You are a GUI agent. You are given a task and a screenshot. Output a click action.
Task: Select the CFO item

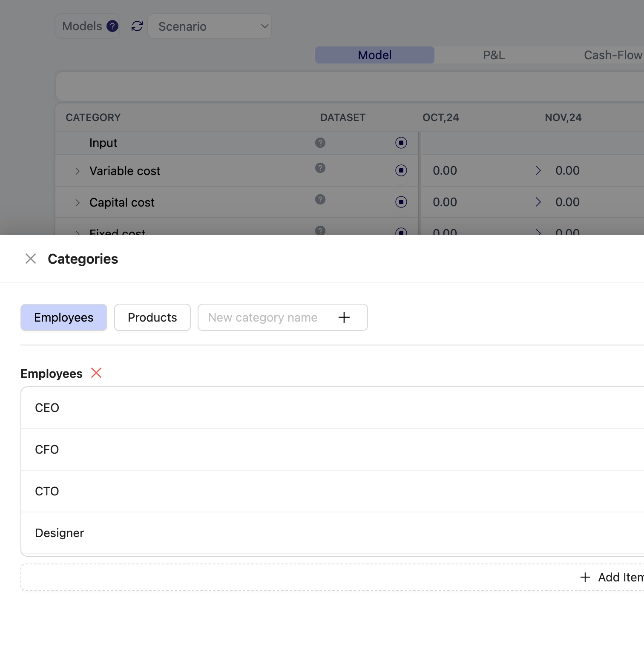tap(333, 450)
